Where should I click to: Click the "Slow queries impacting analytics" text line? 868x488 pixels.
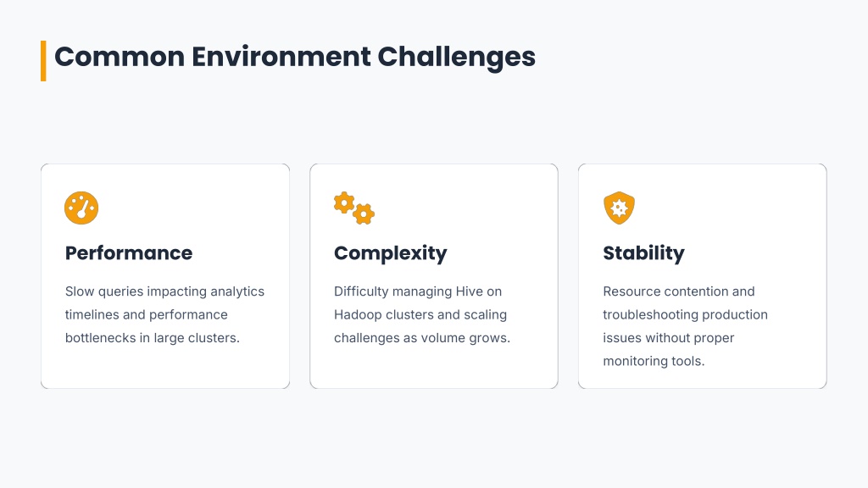[164, 291]
